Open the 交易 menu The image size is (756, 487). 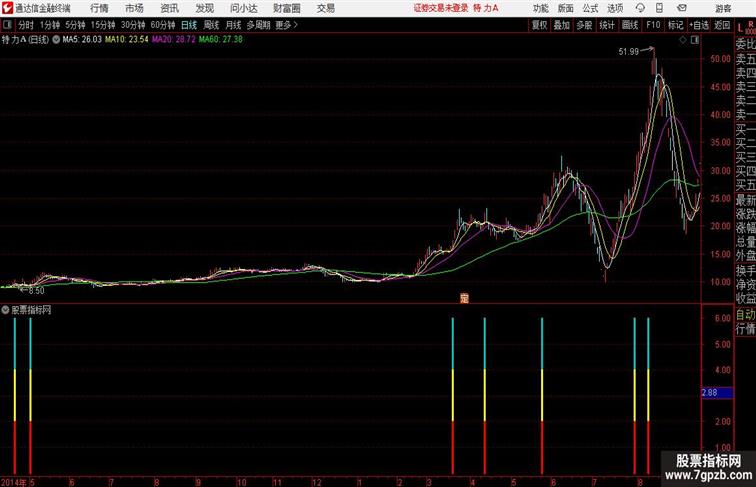coord(325,8)
